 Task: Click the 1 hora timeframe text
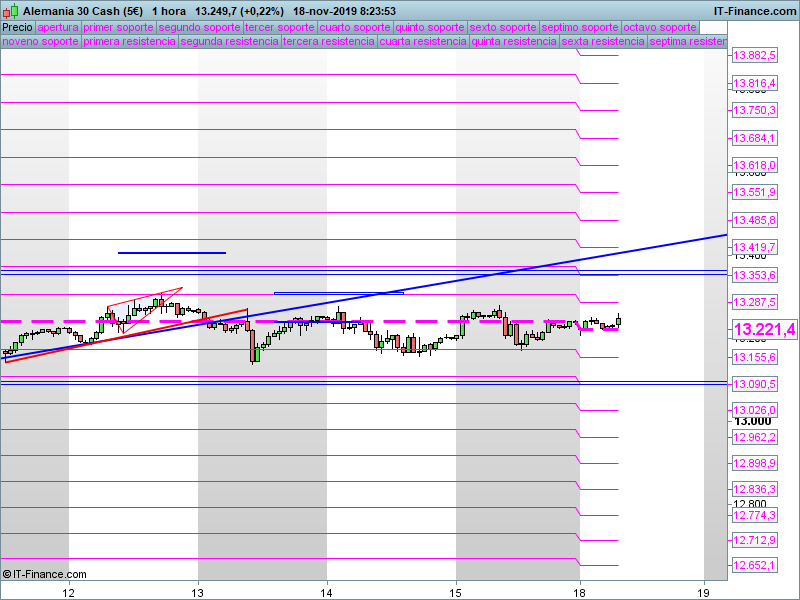(x=170, y=11)
